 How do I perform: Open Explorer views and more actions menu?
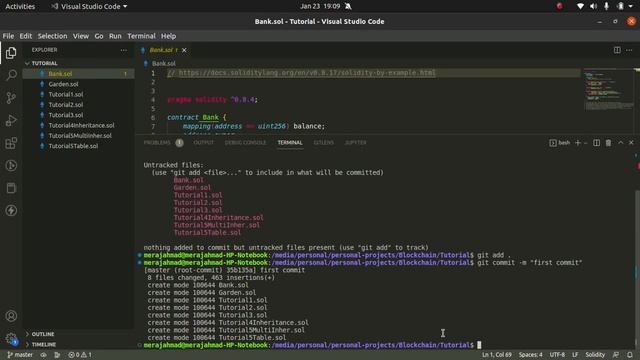click(x=124, y=50)
